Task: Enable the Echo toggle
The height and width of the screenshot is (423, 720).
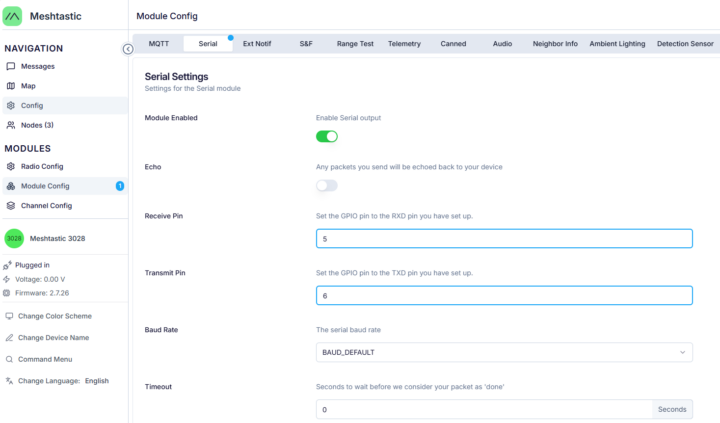Action: [x=326, y=186]
